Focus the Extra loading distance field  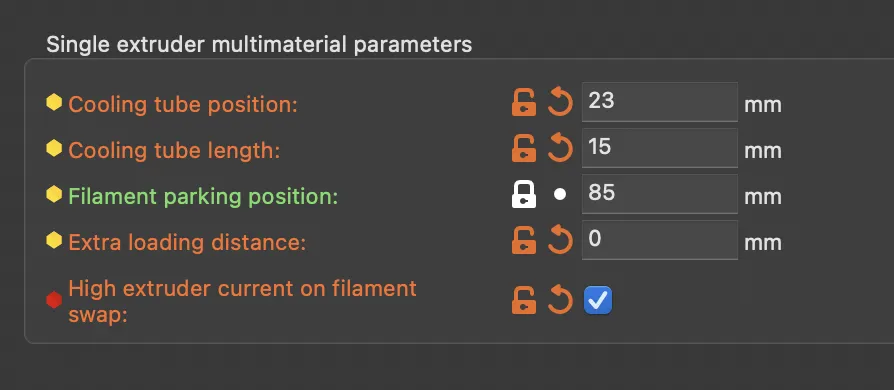[660, 240]
